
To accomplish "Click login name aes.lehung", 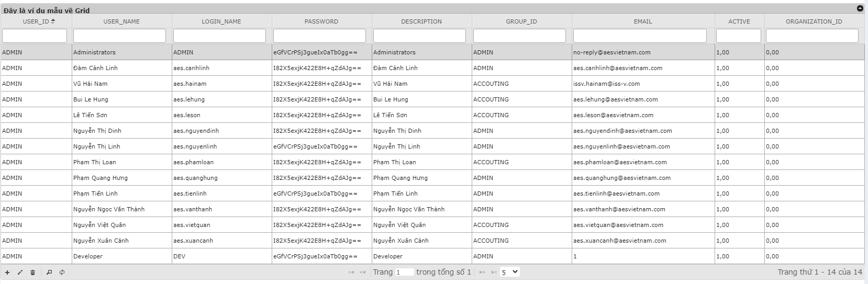I will pos(189,99).
